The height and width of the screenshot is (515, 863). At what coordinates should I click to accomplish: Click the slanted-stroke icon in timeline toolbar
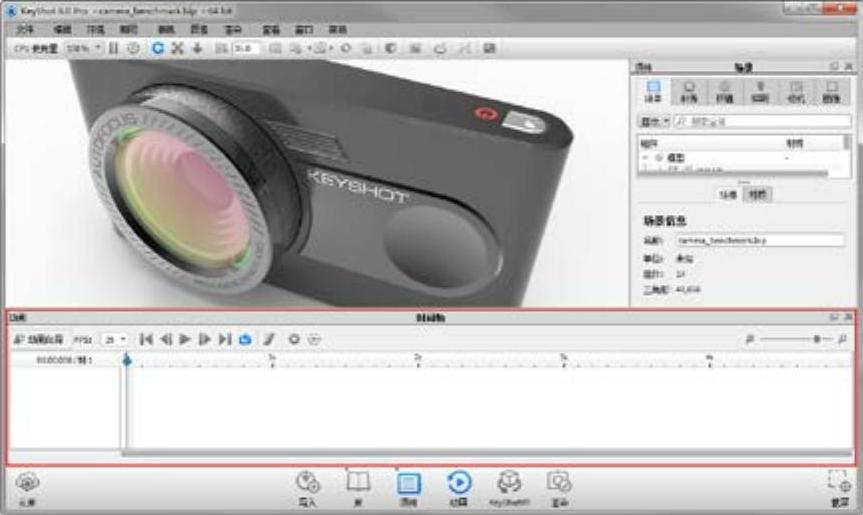click(x=269, y=339)
